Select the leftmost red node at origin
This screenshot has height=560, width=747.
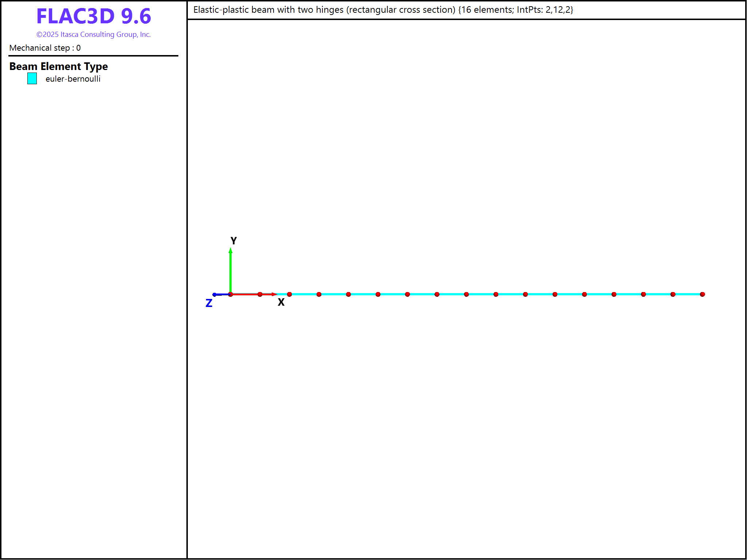pos(231,294)
